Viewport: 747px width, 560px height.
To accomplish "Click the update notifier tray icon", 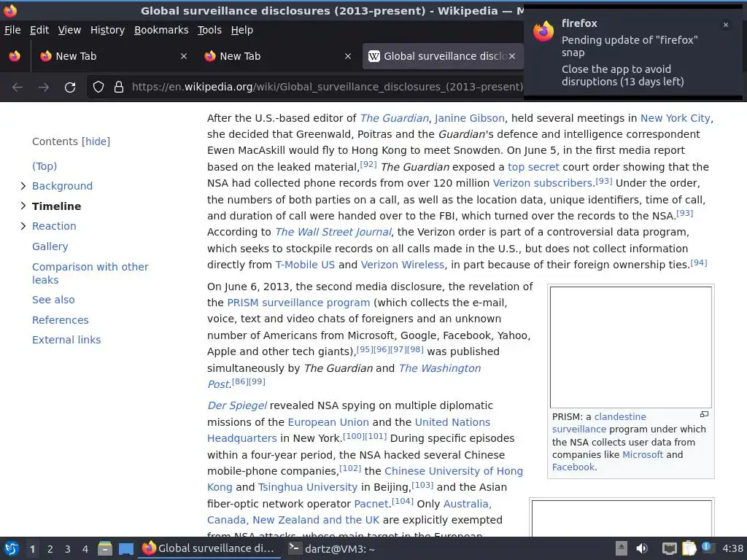I will pos(708,548).
